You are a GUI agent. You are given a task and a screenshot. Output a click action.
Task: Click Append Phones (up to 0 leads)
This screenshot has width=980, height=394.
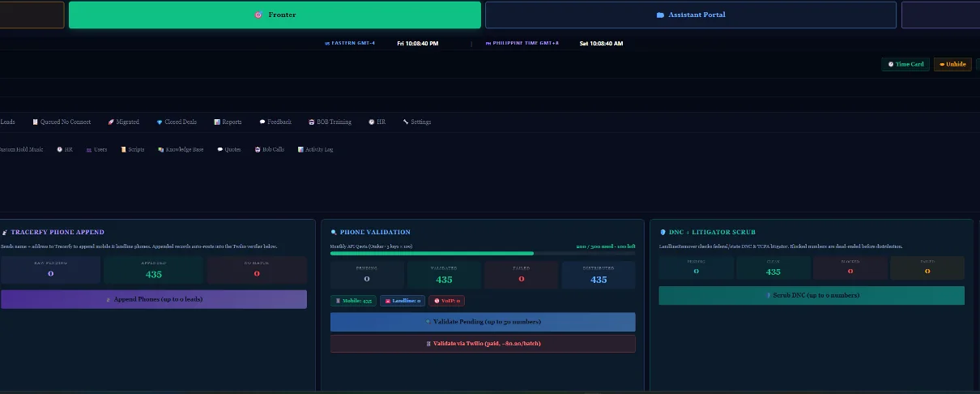[154, 299]
